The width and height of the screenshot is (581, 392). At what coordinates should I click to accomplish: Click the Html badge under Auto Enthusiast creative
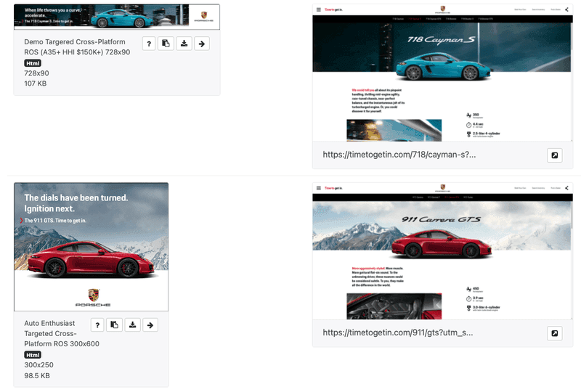[x=33, y=355]
